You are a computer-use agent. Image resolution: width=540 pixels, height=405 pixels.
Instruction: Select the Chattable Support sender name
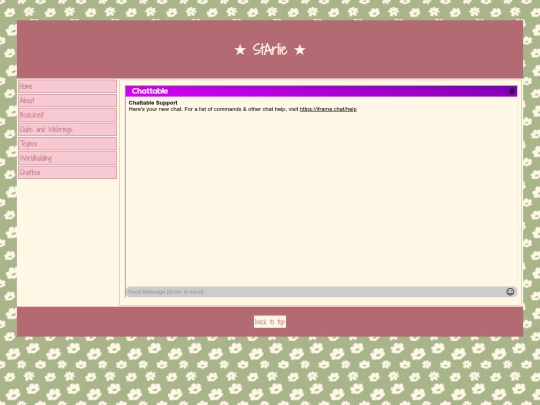pyautogui.click(x=153, y=103)
